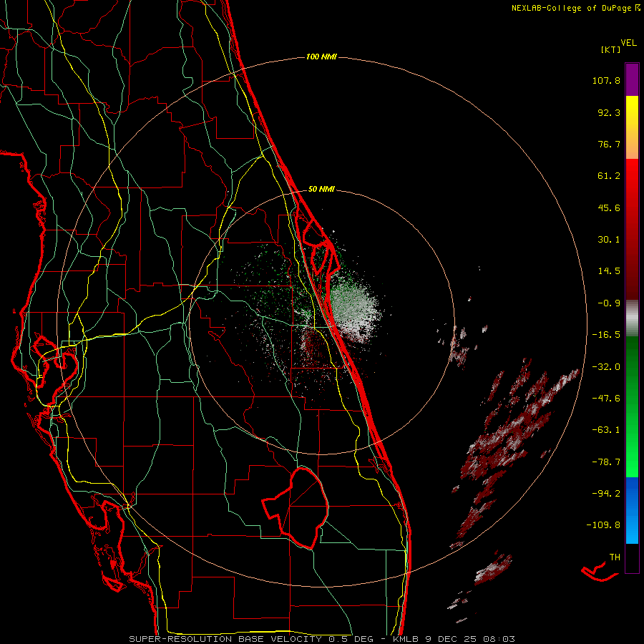
Task: Select the 61.2 velocity scale value
Action: 609,176
